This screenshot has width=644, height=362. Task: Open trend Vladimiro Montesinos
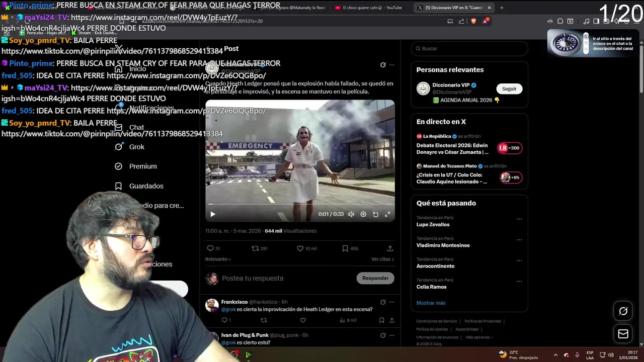click(443, 245)
